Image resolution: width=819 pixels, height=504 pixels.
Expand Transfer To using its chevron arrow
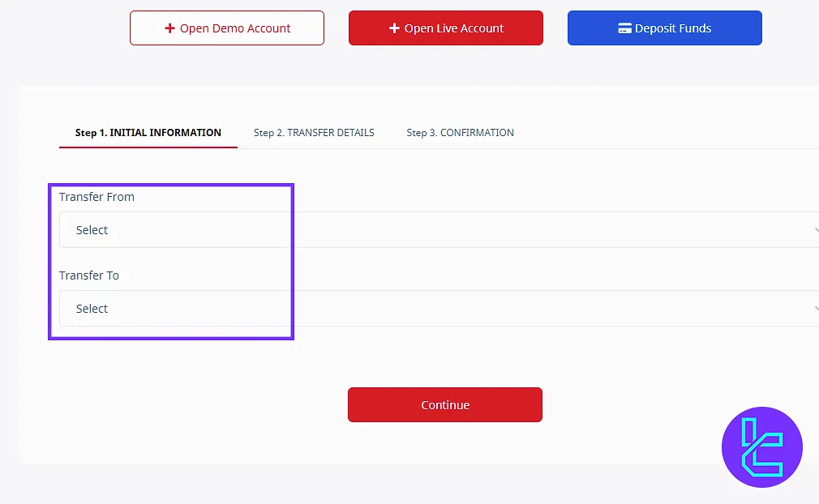(x=815, y=309)
